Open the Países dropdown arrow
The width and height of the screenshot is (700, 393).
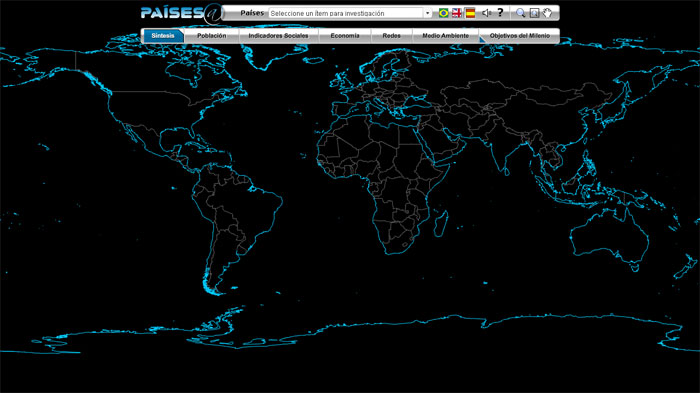(428, 13)
